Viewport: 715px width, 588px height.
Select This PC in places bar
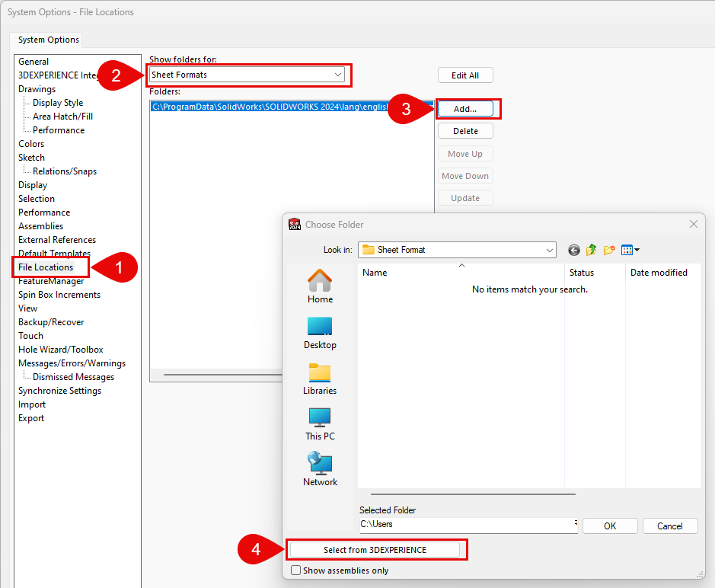(x=320, y=424)
